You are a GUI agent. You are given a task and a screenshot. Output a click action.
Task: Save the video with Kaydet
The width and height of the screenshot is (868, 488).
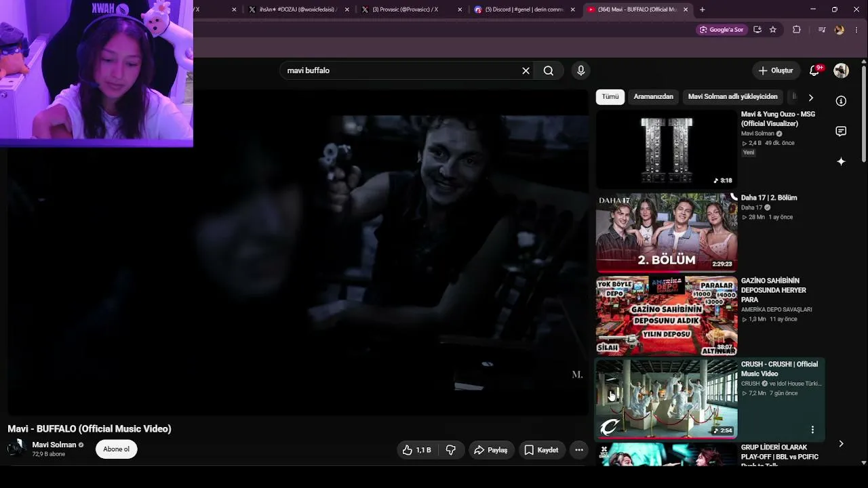tap(541, 450)
